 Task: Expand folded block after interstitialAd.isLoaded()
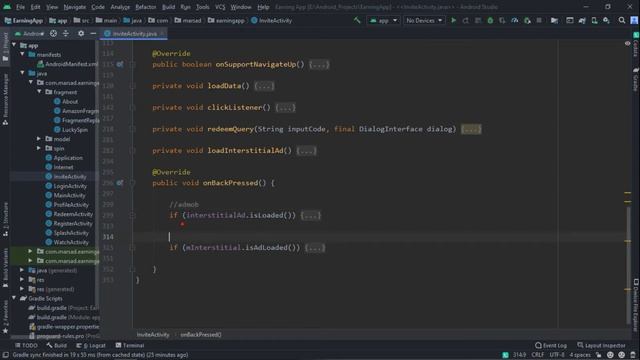pos(311,215)
